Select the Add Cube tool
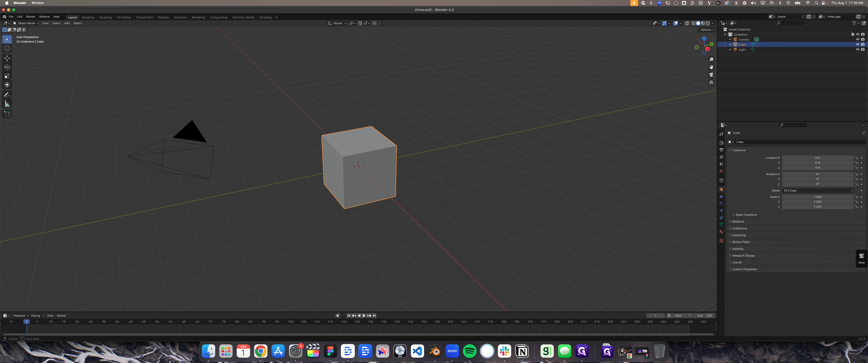 (7, 114)
